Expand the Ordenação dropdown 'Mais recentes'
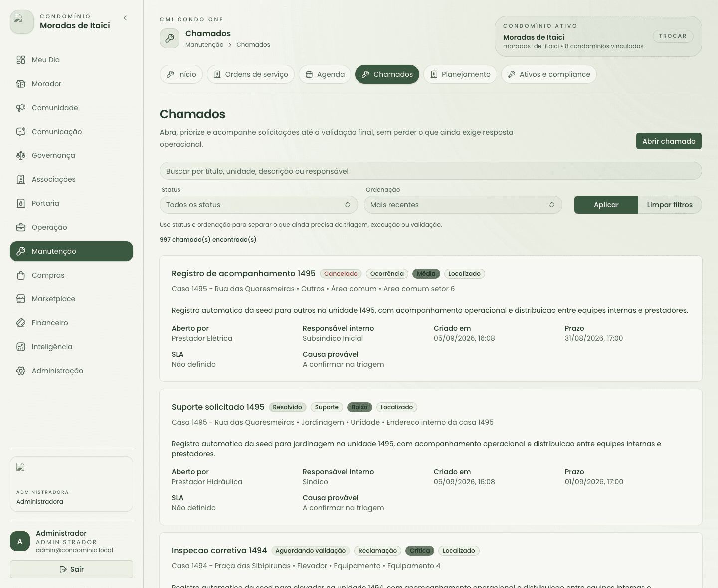The width and height of the screenshot is (718, 588). coord(463,205)
